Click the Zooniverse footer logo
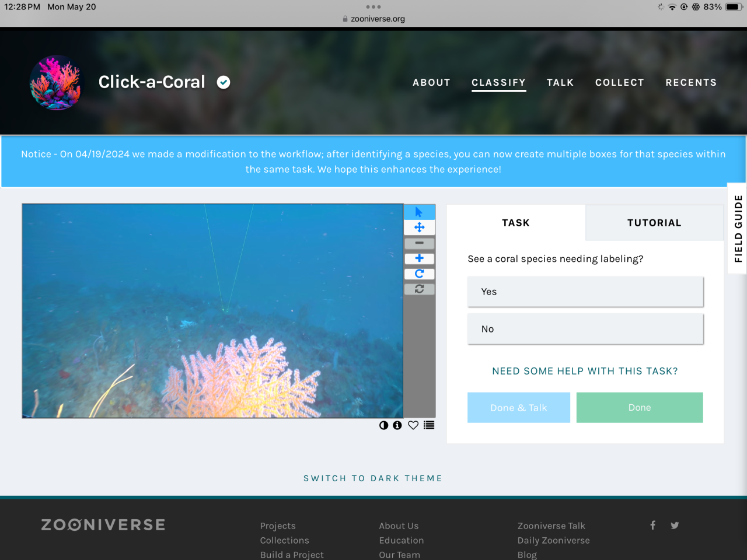Screen dimensions: 747x560 tap(103, 525)
